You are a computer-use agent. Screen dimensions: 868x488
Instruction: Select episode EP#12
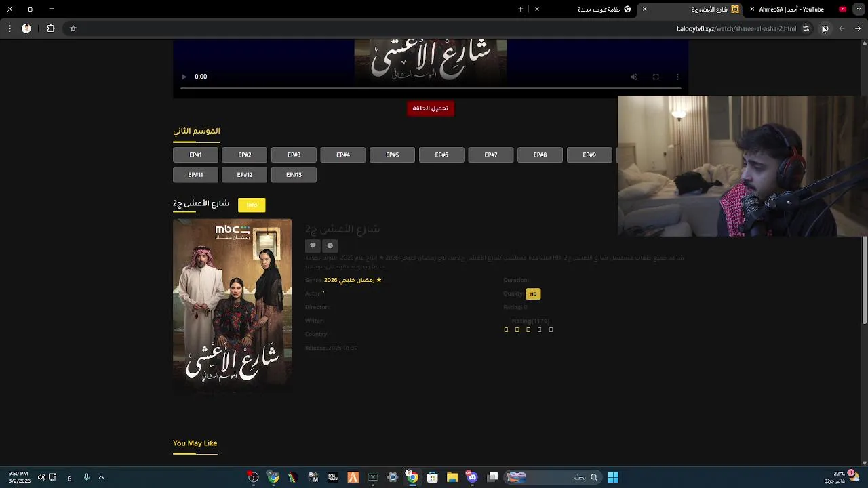pyautogui.click(x=245, y=175)
